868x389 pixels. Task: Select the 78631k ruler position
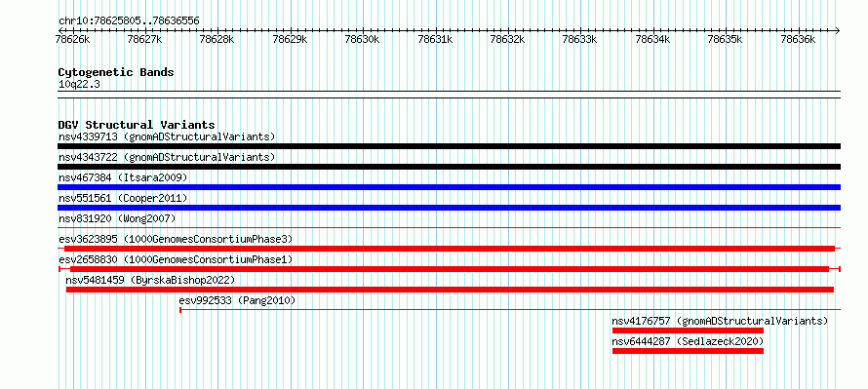(435, 39)
